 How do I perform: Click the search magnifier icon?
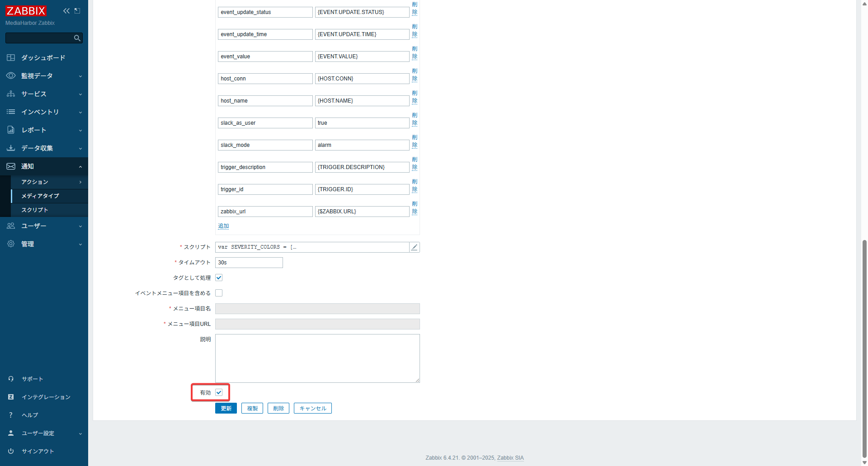77,38
